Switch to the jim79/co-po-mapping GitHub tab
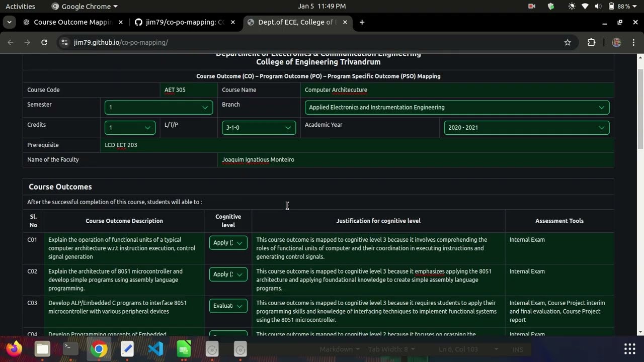This screenshot has height=362, width=644. click(x=185, y=22)
